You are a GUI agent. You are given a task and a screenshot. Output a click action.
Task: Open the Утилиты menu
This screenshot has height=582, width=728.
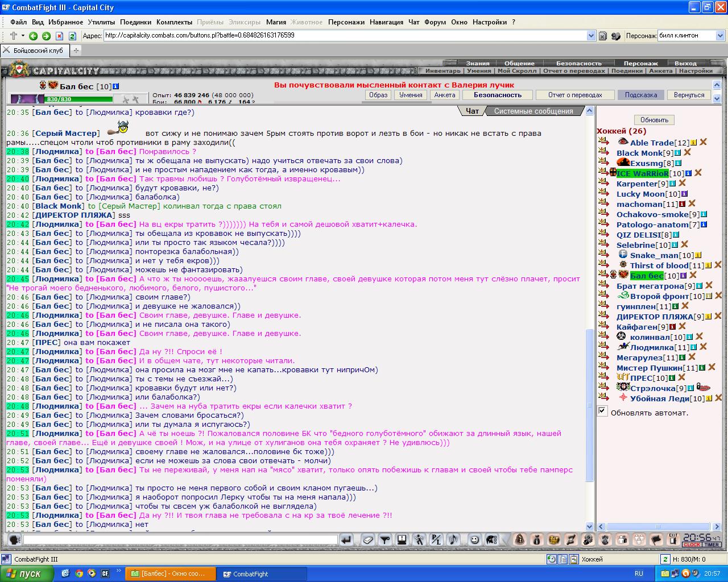point(102,22)
